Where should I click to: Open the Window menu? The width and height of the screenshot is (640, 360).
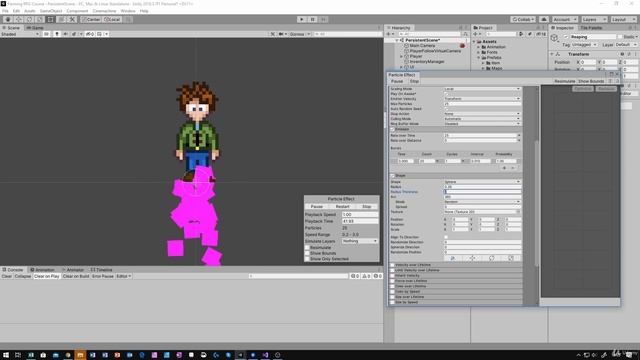click(x=128, y=11)
